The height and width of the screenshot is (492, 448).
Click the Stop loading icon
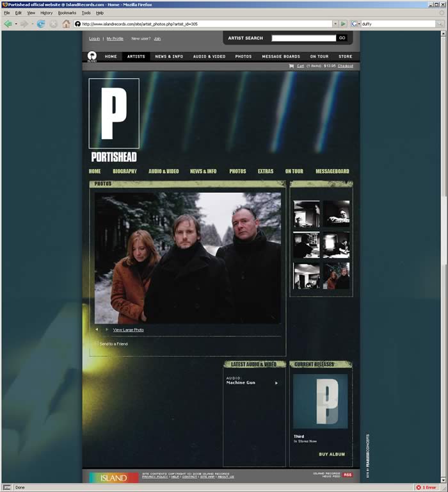(x=54, y=24)
